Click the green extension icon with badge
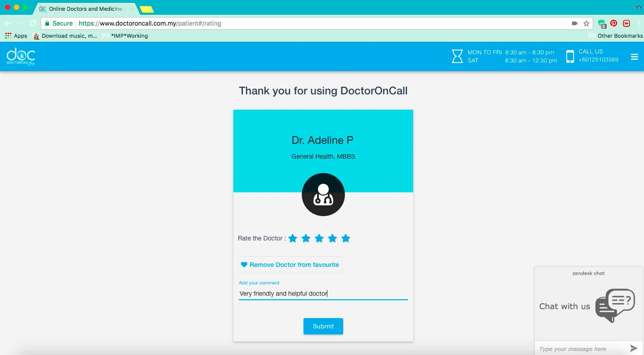644x355 pixels. (x=602, y=24)
